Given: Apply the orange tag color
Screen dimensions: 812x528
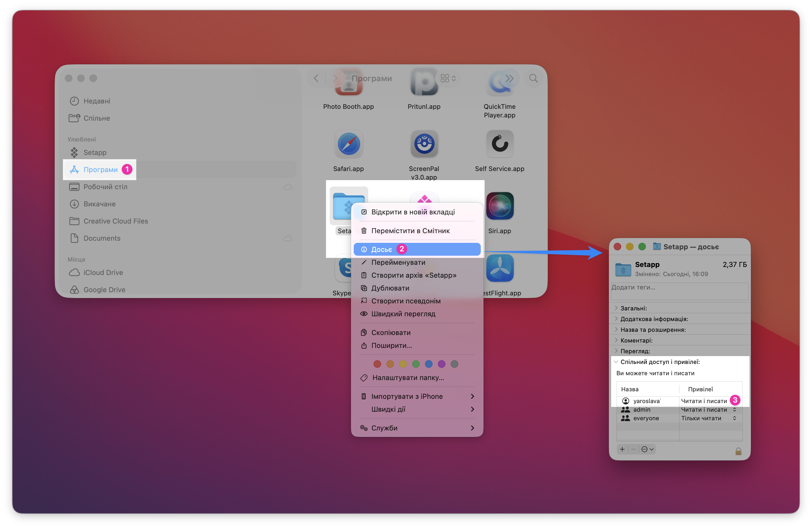Looking at the screenshot, I should click(390, 364).
